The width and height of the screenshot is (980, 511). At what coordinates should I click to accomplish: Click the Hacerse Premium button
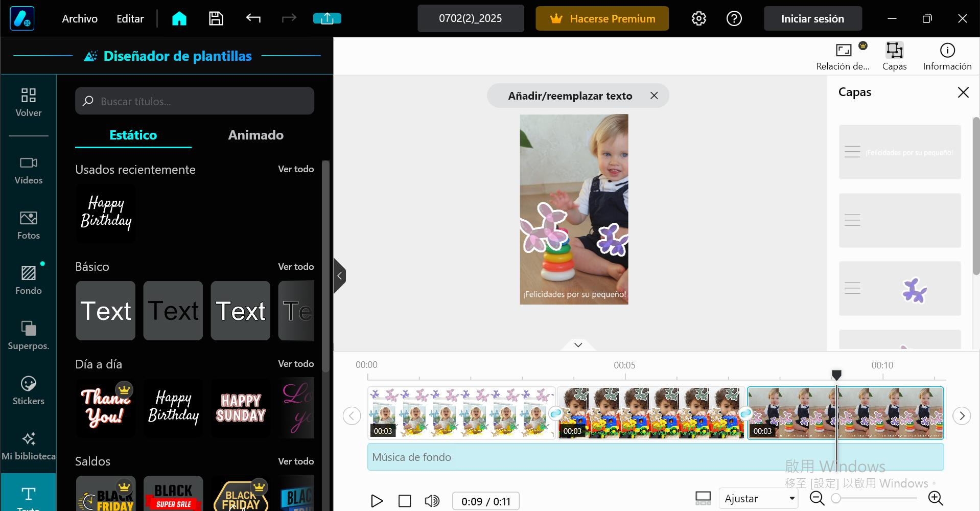click(602, 18)
